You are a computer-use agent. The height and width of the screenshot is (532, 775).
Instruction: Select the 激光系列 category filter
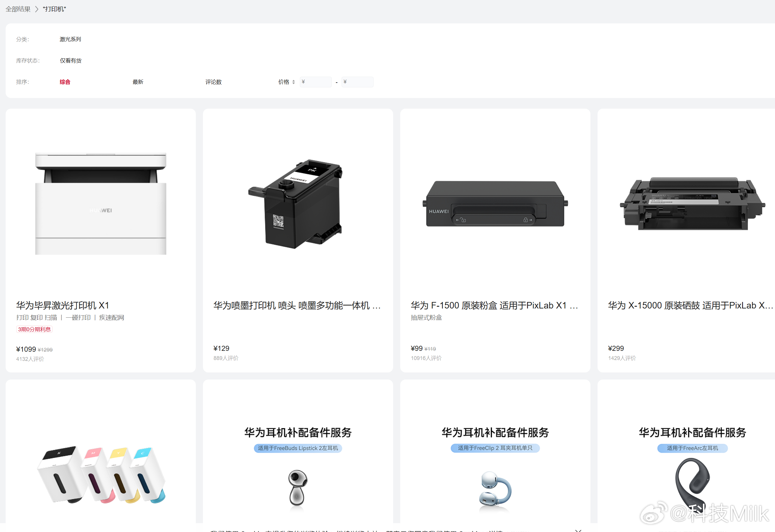[x=71, y=39]
